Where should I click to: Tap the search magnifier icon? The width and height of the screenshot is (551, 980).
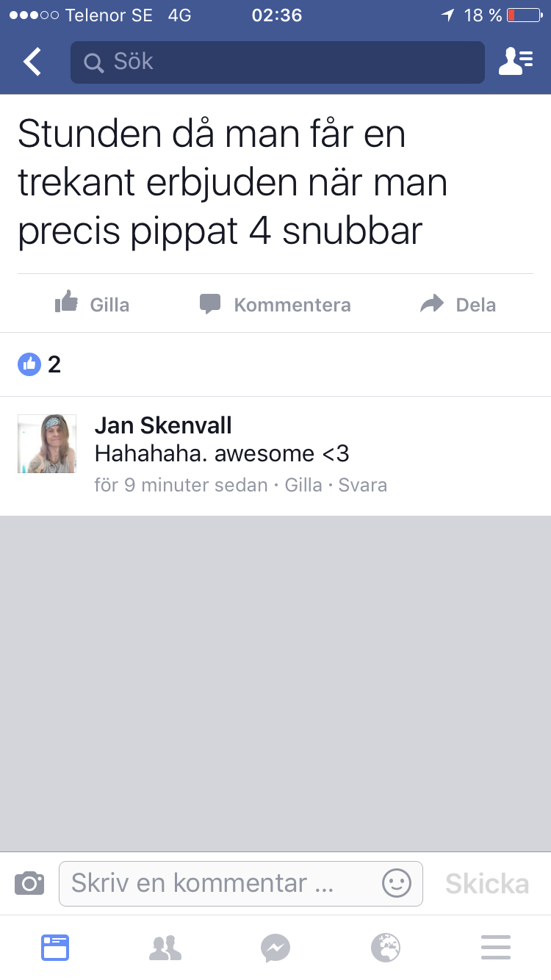point(94,62)
